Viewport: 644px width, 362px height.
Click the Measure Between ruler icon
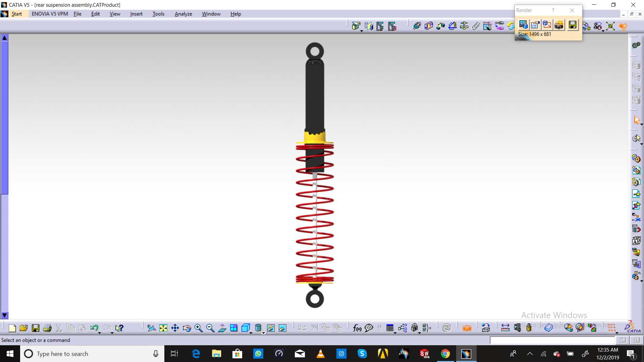tap(505, 328)
